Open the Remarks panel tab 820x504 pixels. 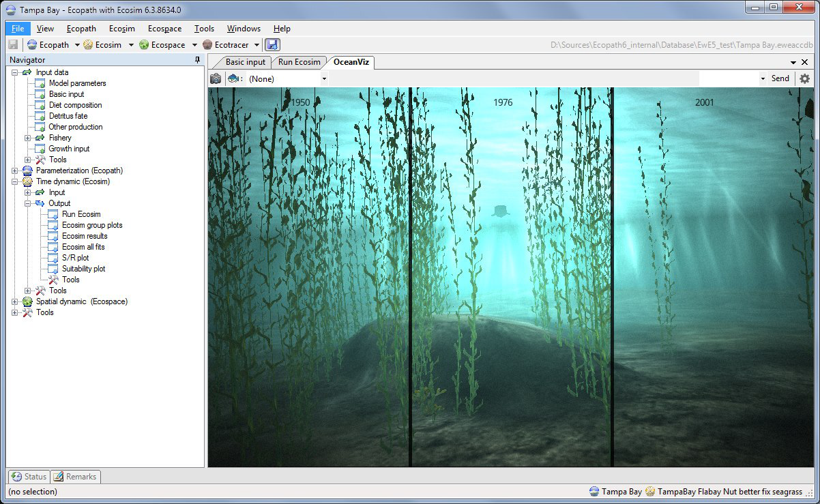click(75, 477)
